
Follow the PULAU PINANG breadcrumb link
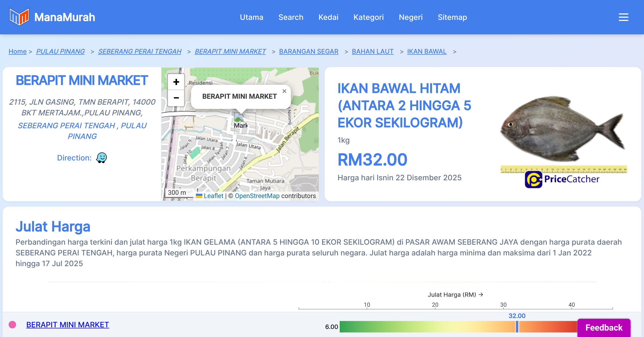tap(60, 51)
